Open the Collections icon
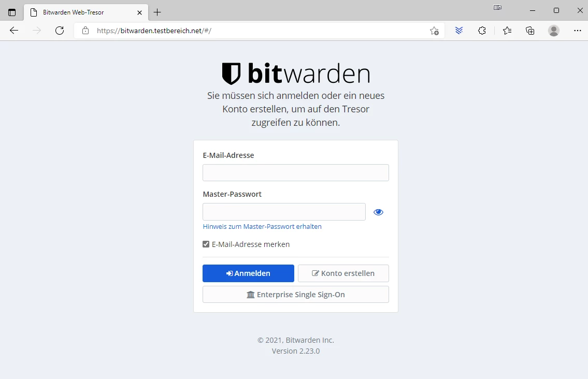Screen dimensions: 588x379 pos(530,31)
